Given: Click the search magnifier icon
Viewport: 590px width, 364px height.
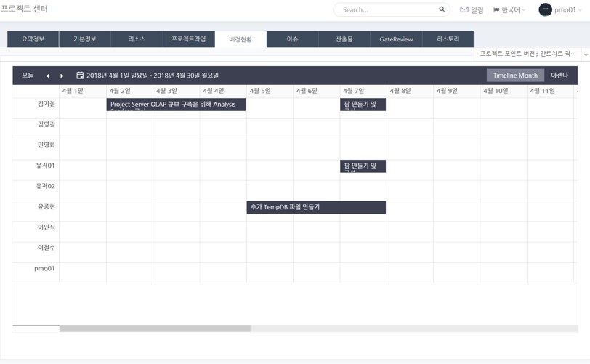Looking at the screenshot, I should click(441, 9).
